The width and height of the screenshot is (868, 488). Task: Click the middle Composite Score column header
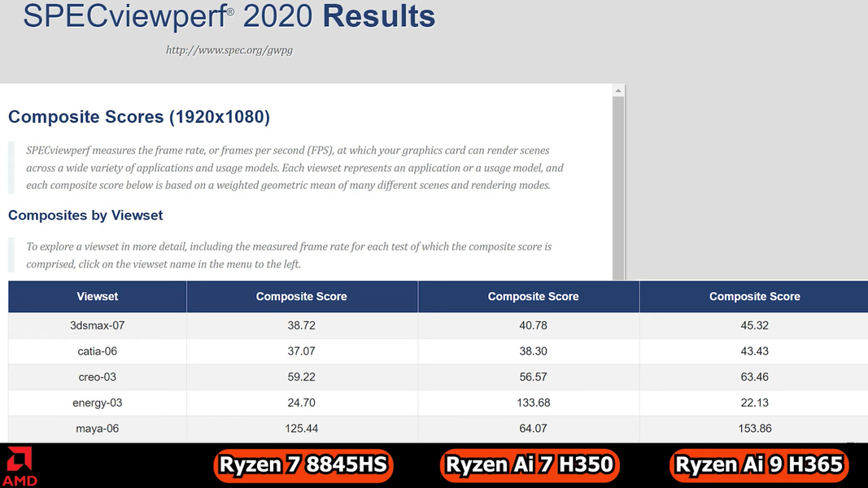(533, 297)
